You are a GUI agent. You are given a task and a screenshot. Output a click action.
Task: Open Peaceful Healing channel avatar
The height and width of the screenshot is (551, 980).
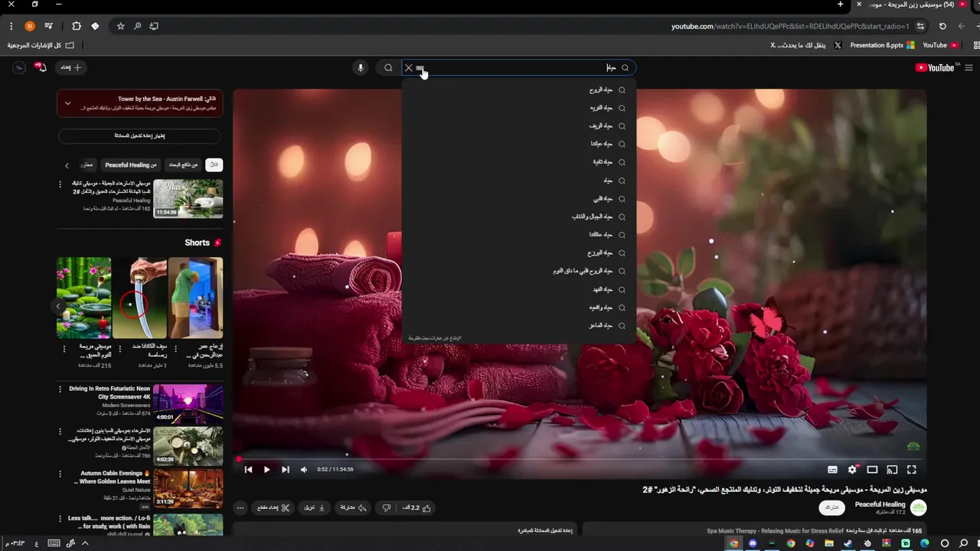click(x=919, y=507)
